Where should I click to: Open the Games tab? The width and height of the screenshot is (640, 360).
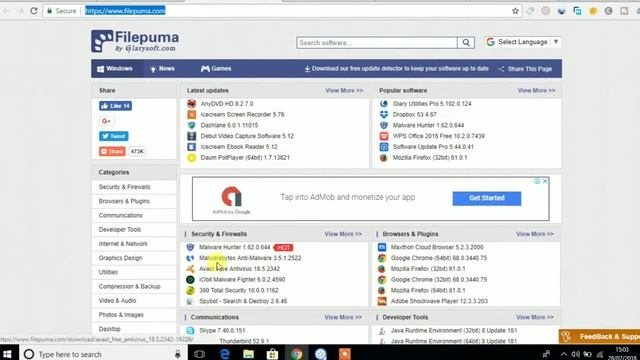point(216,69)
